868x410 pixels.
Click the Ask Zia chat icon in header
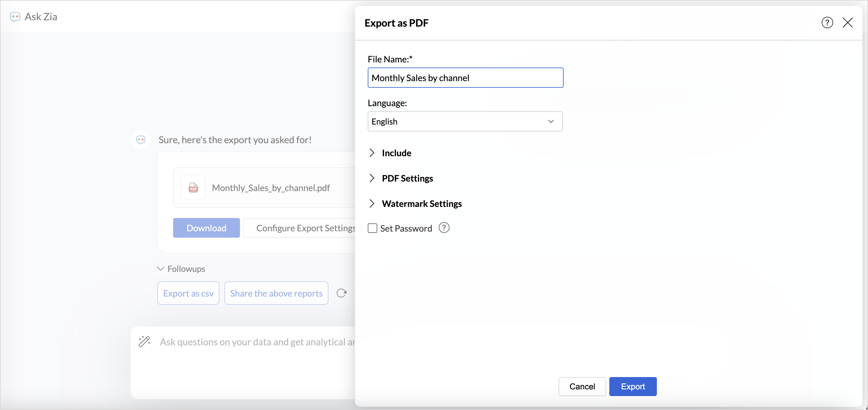pos(15,16)
